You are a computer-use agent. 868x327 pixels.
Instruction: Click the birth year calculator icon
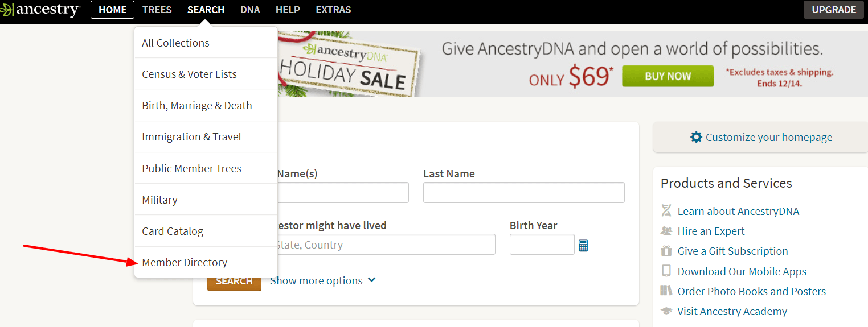[x=583, y=246]
